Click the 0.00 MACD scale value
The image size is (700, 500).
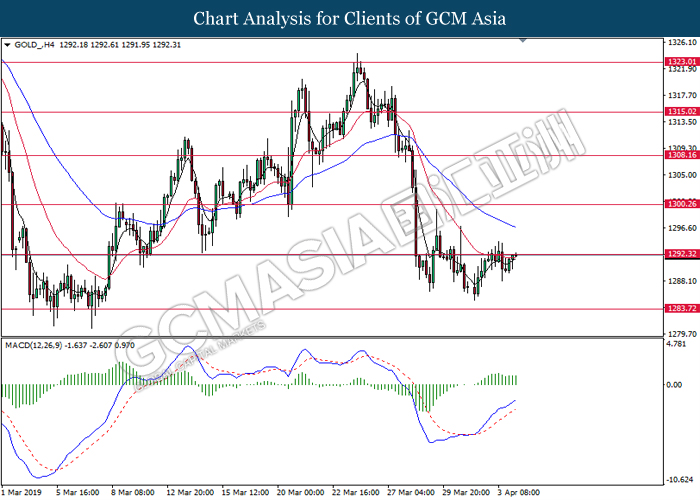click(x=674, y=385)
